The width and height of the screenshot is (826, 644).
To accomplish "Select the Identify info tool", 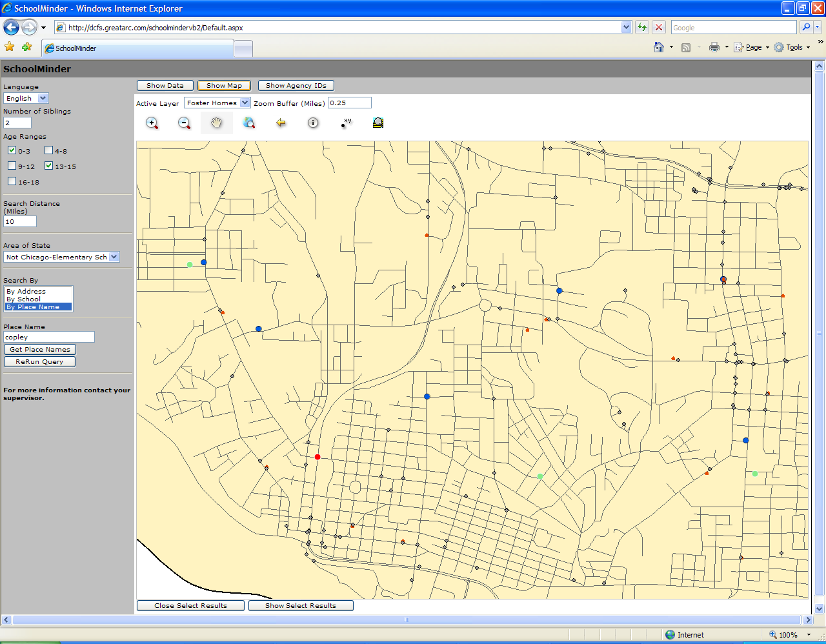I will pos(314,123).
